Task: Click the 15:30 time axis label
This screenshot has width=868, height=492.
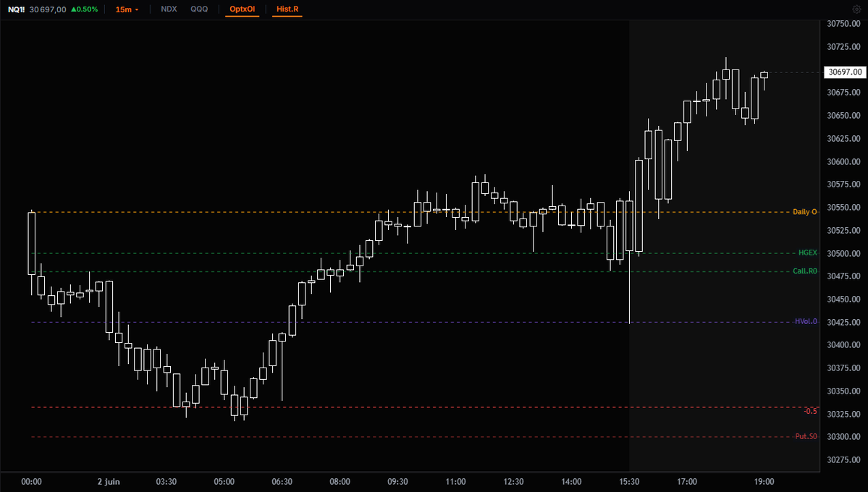Action: tap(629, 482)
